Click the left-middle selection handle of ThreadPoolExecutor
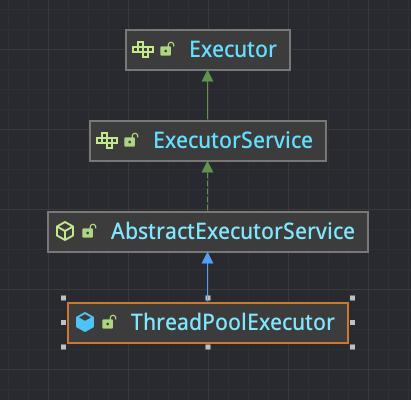 tap(64, 322)
